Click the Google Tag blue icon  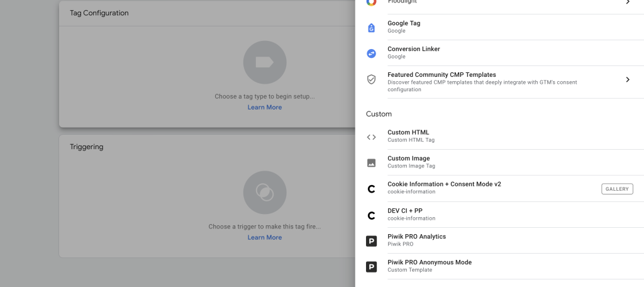(x=371, y=28)
